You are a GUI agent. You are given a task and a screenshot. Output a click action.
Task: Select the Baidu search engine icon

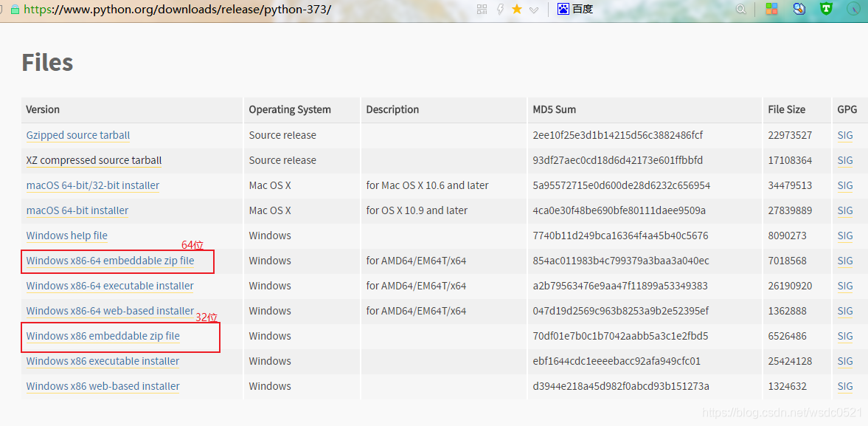point(563,9)
